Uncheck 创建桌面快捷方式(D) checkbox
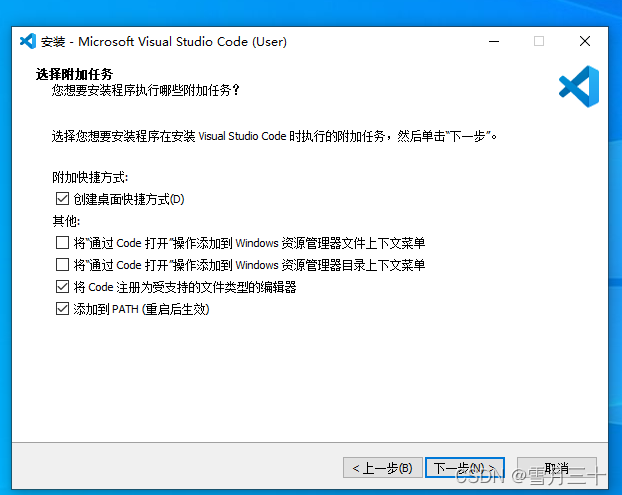The width and height of the screenshot is (622, 495). click(x=62, y=199)
